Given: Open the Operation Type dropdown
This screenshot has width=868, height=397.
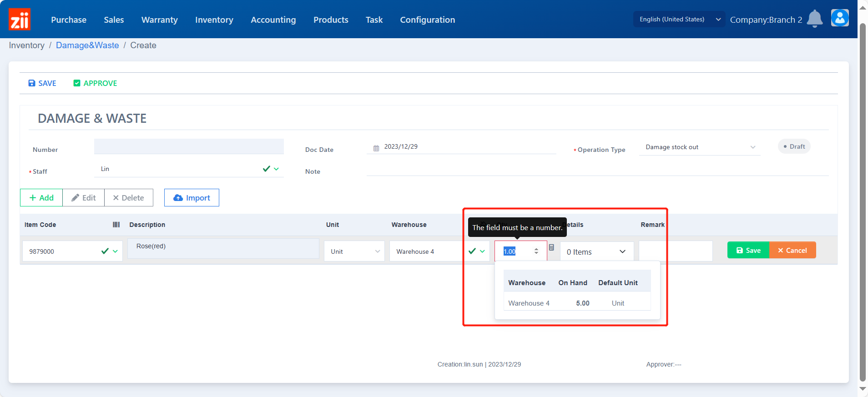Looking at the screenshot, I should [x=700, y=147].
